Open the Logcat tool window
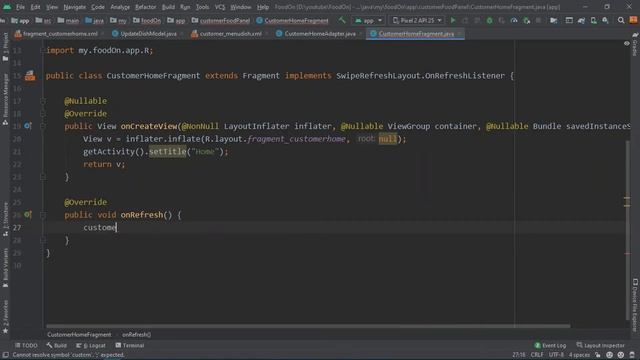Image resolution: width=640 pixels, height=360 pixels. [91, 345]
